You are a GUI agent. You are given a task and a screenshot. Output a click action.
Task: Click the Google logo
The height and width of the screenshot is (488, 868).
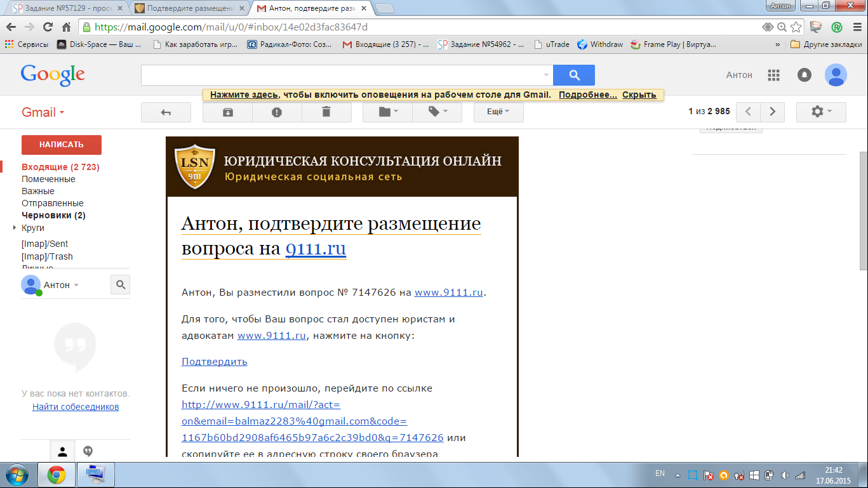coord(53,75)
